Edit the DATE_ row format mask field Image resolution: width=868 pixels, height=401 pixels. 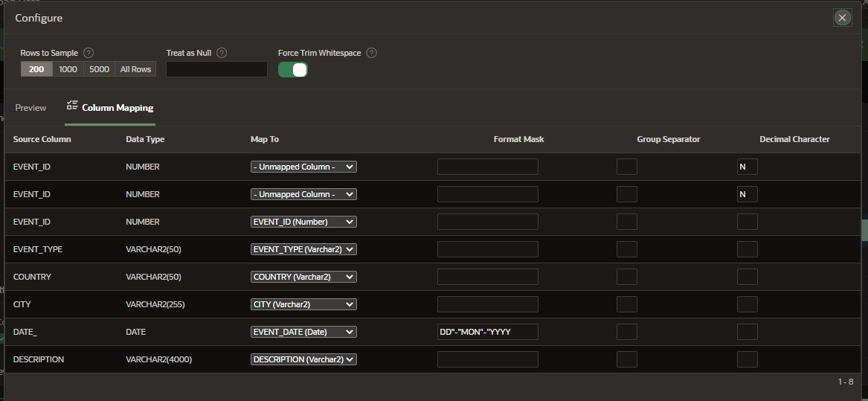pyautogui.click(x=488, y=332)
